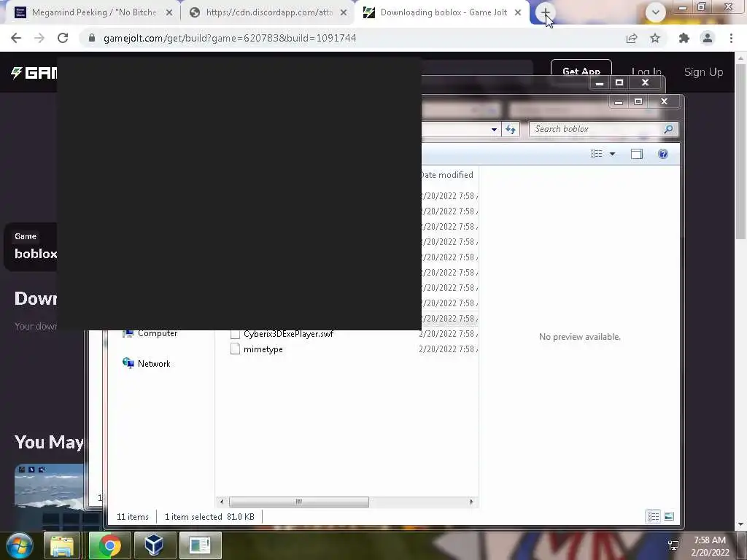Open the Sign Up link
The height and width of the screenshot is (560, 747).
704,72
